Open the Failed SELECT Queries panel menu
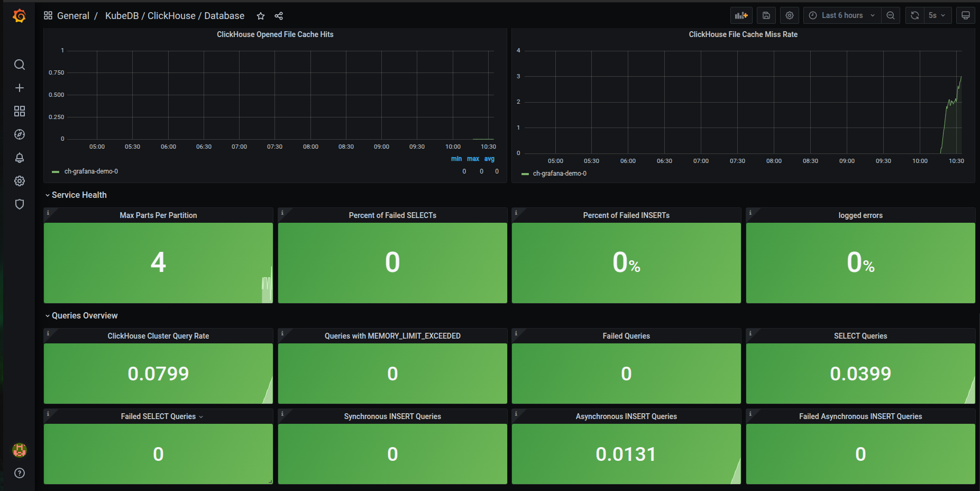The width and height of the screenshot is (980, 491). coord(162,416)
